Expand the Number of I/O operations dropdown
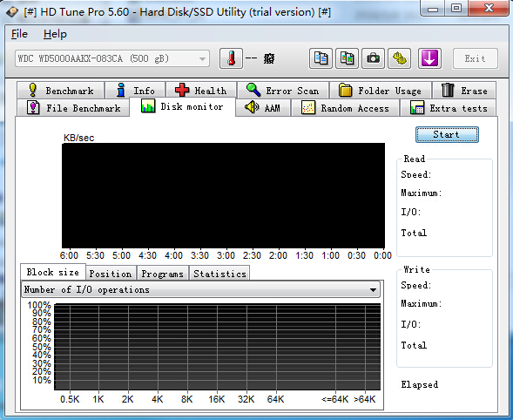This screenshot has height=420, width=513. click(201, 289)
